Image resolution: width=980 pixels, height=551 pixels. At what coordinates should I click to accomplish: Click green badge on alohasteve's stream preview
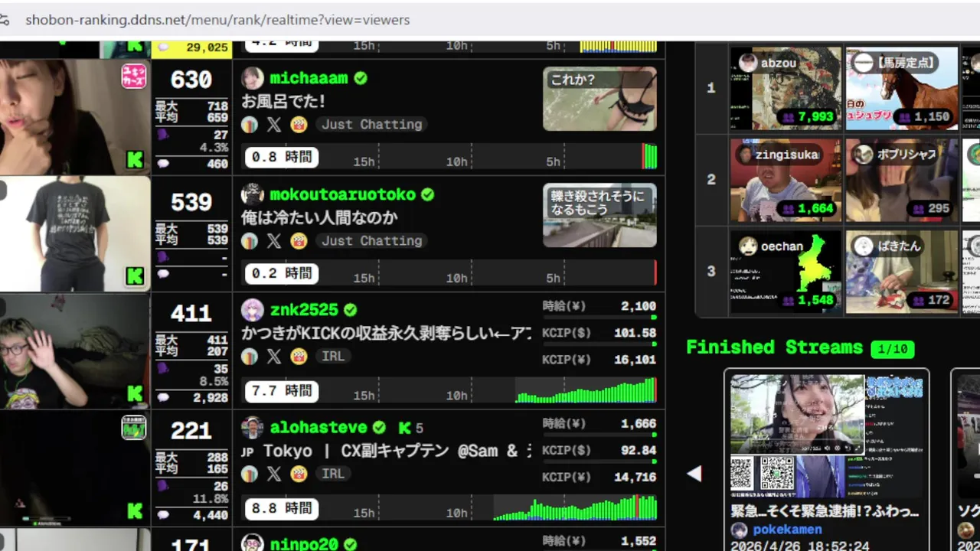(134, 427)
